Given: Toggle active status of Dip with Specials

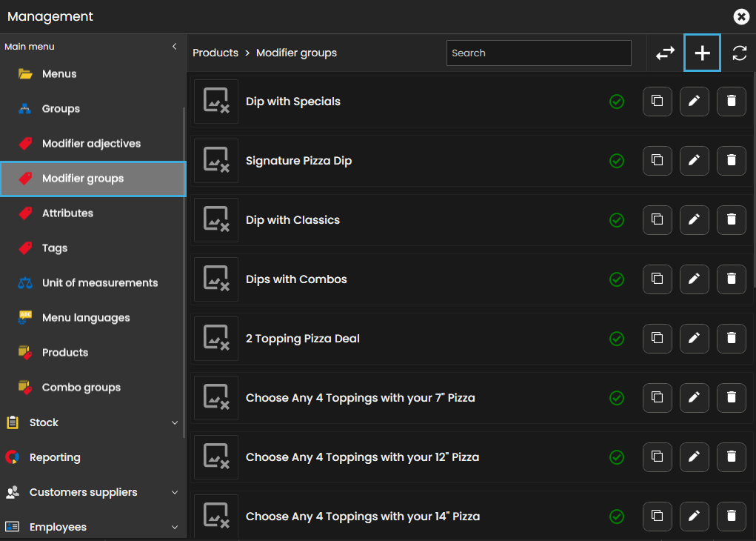Looking at the screenshot, I should pos(616,102).
